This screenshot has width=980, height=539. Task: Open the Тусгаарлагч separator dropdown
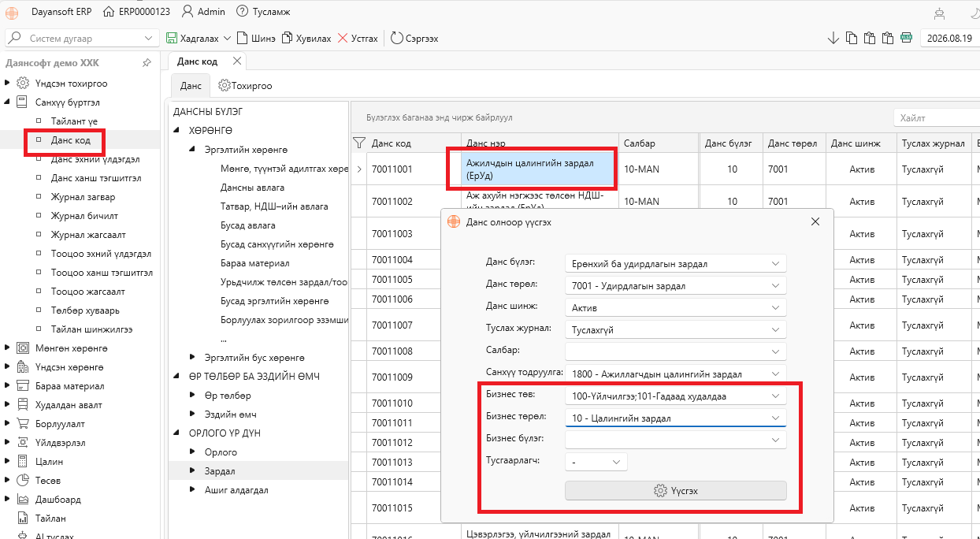596,462
